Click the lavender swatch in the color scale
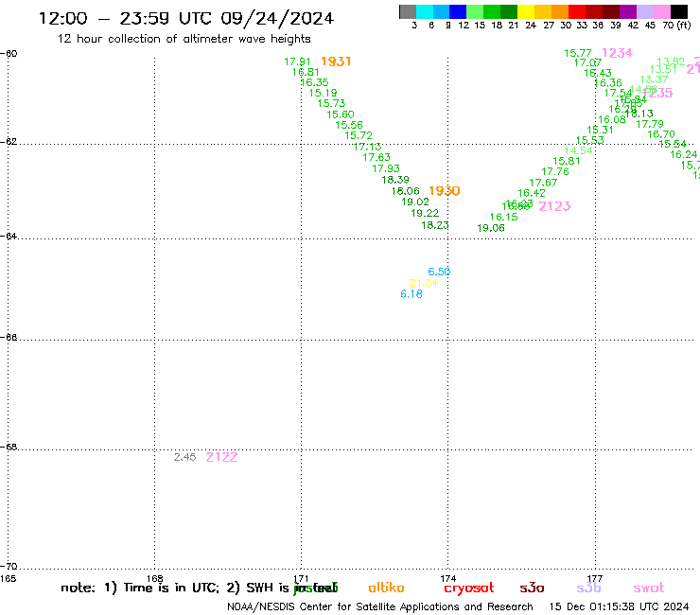The width and height of the screenshot is (700, 615). point(645,11)
